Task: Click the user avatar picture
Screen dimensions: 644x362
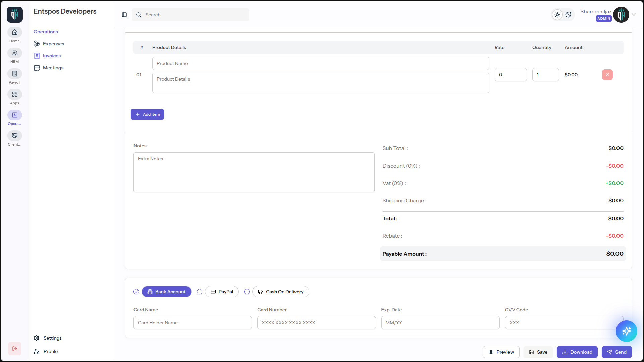Action: pos(621,15)
